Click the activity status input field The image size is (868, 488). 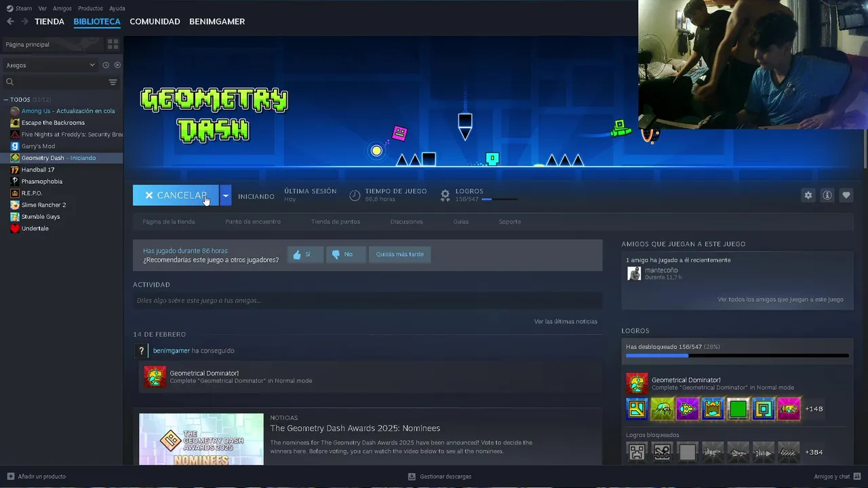coord(368,300)
